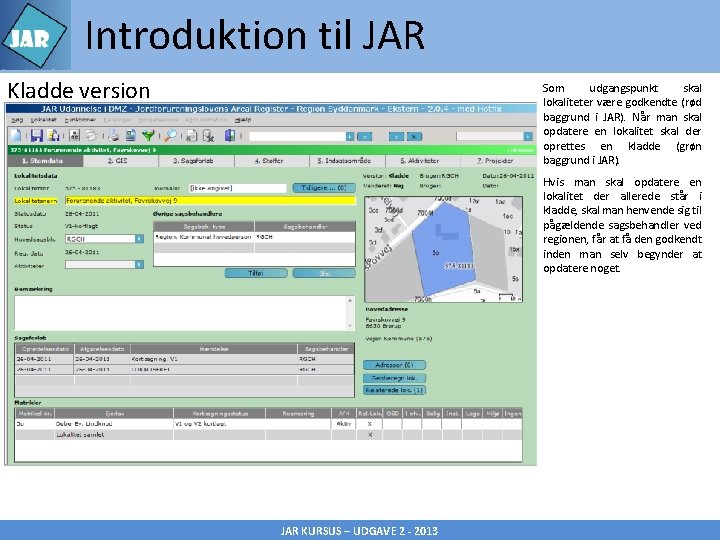Image resolution: width=720 pixels, height=540 pixels.
Task: Click the Sagsbeh. type column header
Action: coord(204,226)
